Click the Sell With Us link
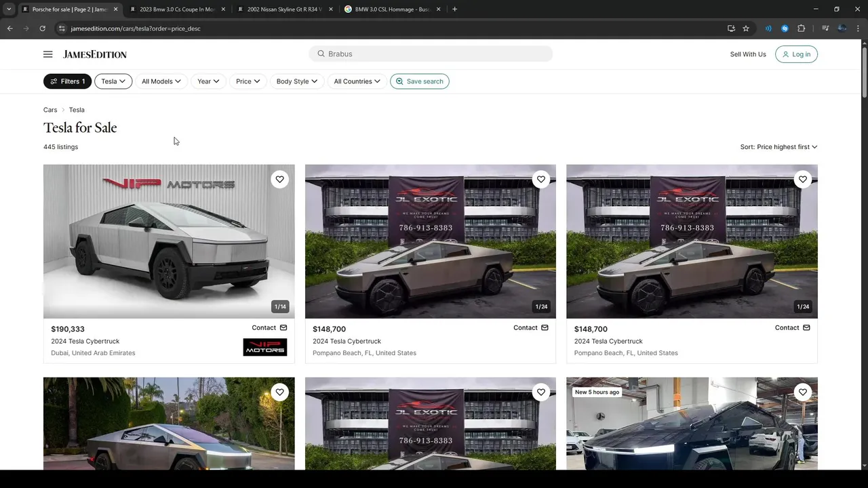Viewport: 868px width, 488px height. [x=748, y=54]
